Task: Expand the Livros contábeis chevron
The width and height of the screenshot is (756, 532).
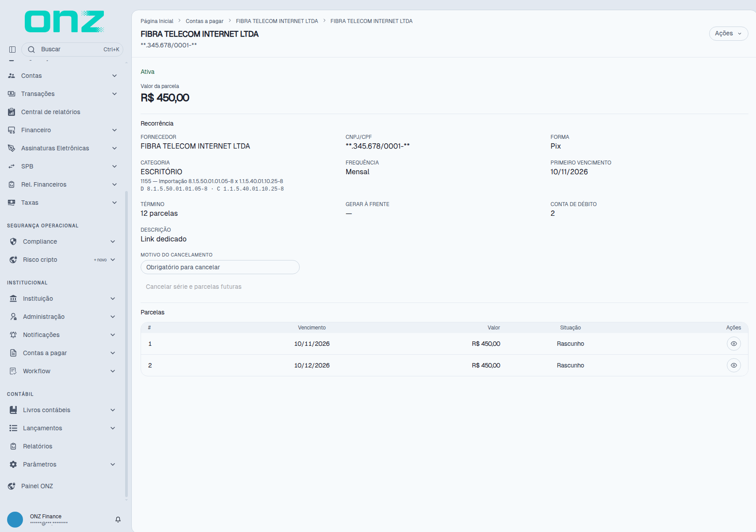Action: point(113,410)
